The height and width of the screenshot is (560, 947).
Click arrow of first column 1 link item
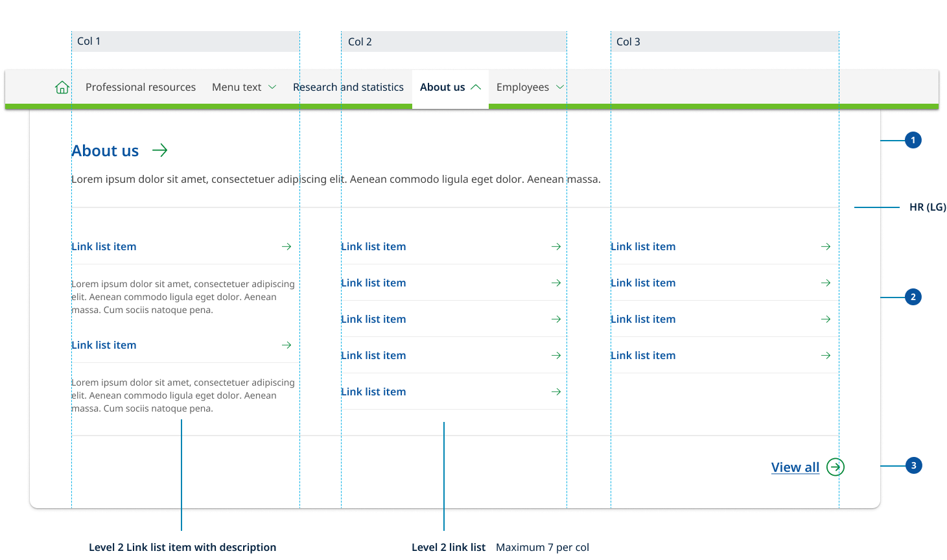point(286,247)
